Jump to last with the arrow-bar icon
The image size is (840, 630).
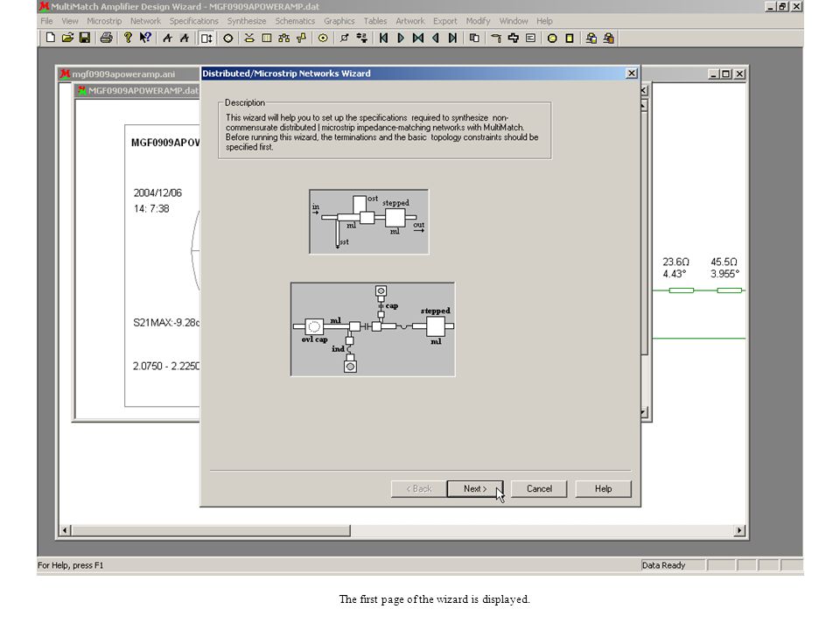452,38
